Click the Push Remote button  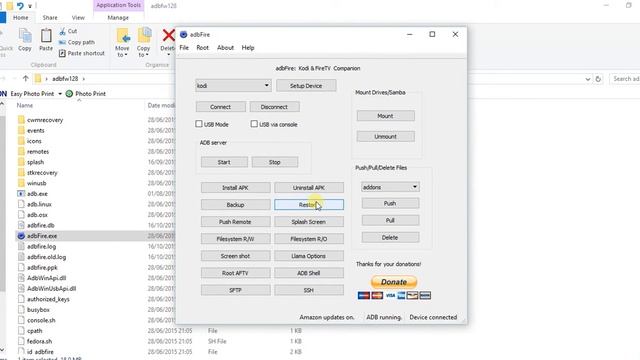[236, 222]
